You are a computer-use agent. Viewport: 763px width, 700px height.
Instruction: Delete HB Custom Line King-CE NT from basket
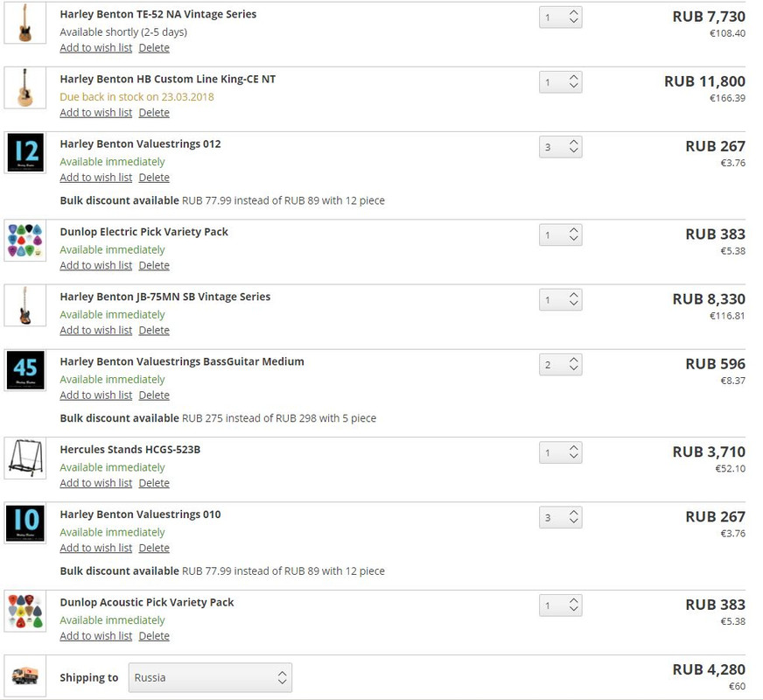[x=154, y=112]
